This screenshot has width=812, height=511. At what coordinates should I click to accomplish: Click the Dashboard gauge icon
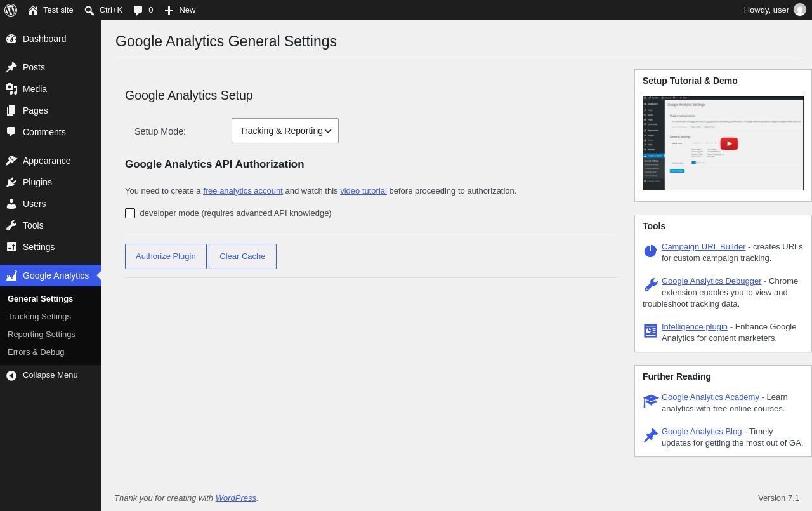11,39
